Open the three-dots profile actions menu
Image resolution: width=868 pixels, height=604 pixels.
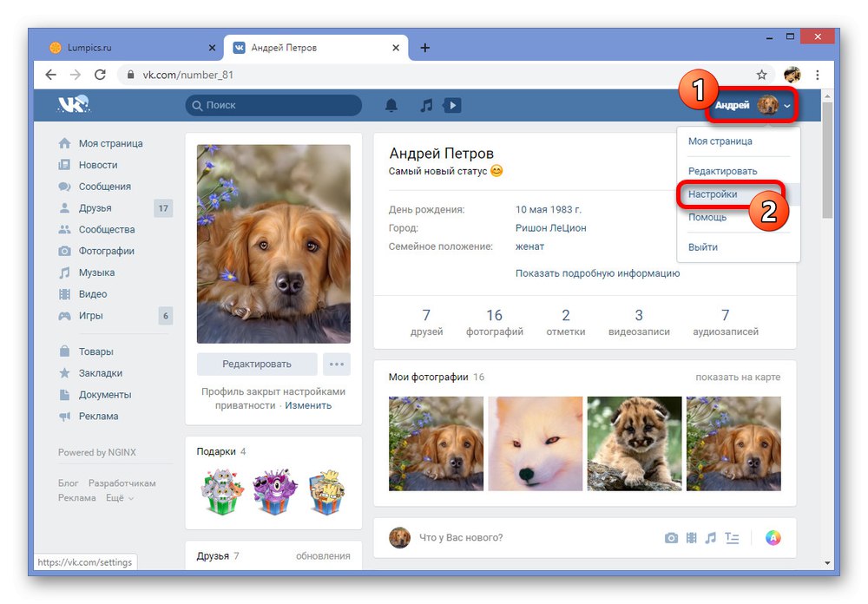[x=337, y=364]
